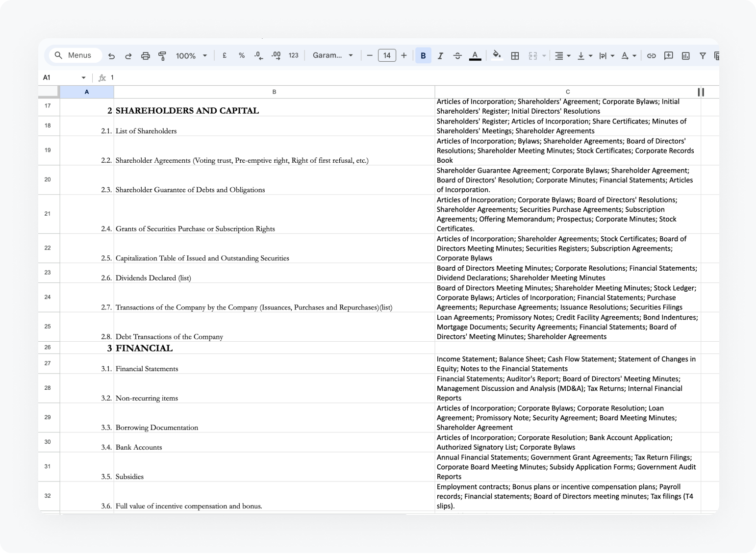The width and height of the screenshot is (756, 556).
Task: Click the Redo arrow icon
Action: [x=128, y=56]
